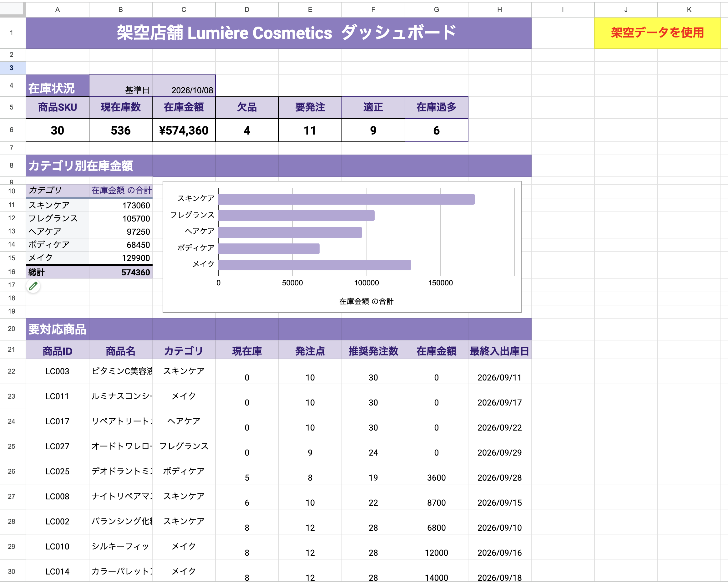
Task: Click the ヘアケア bar in the chart
Action: coord(291,232)
